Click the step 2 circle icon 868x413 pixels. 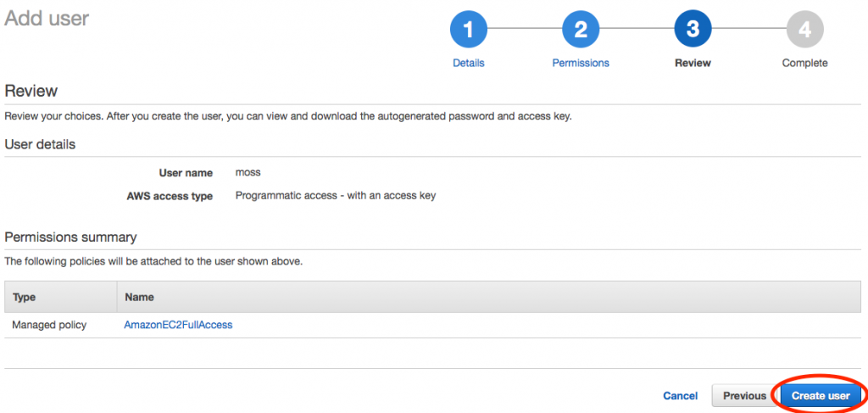[581, 30]
